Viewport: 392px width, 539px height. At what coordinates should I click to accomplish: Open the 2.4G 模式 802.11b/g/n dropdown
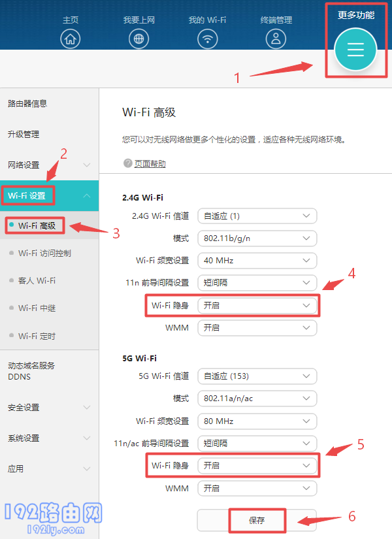click(x=257, y=238)
